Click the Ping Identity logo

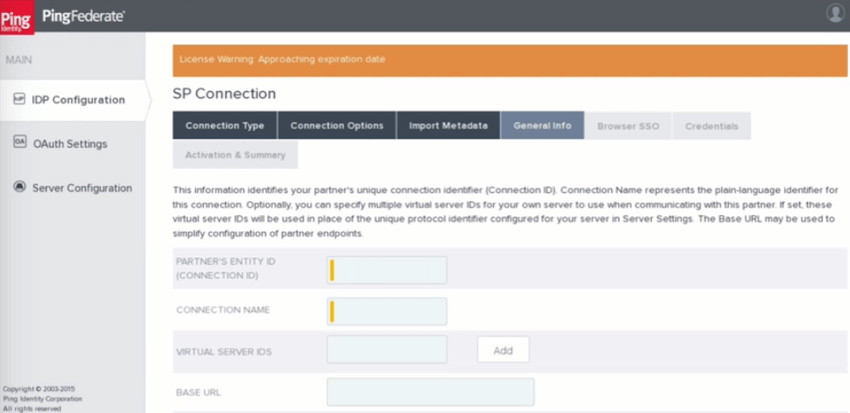[x=18, y=15]
